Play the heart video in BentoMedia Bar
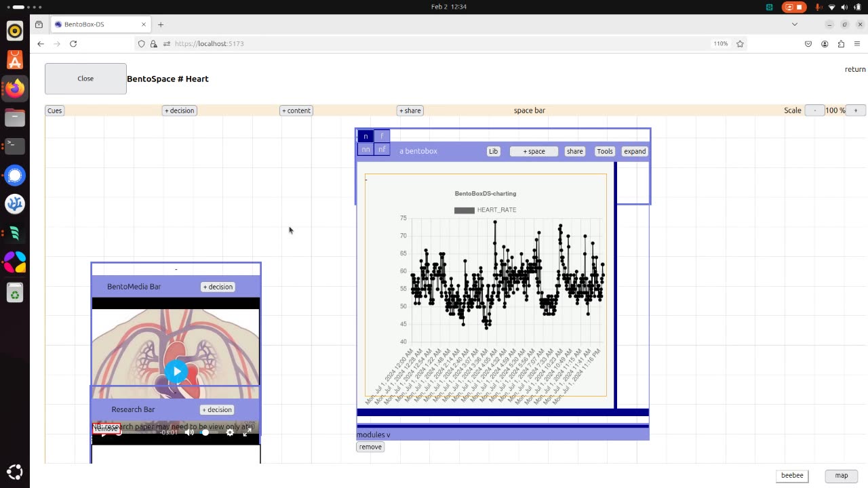The height and width of the screenshot is (488, 868). (x=176, y=371)
